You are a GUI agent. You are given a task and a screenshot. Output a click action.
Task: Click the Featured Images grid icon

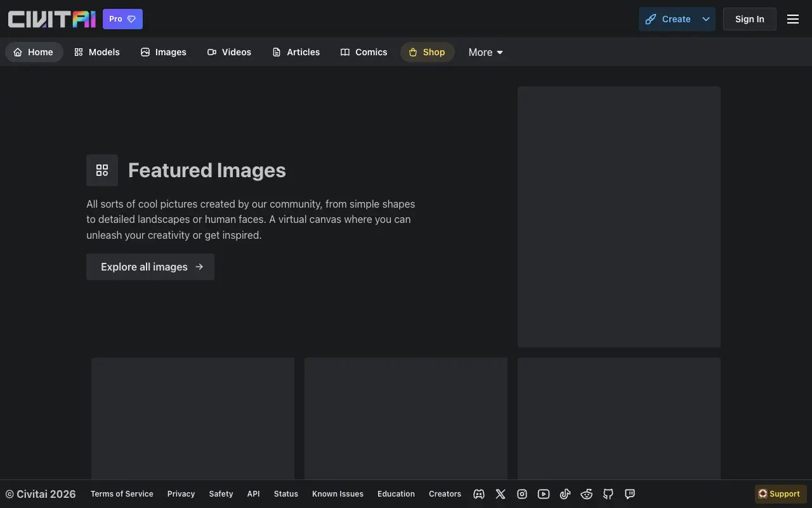pyautogui.click(x=102, y=170)
